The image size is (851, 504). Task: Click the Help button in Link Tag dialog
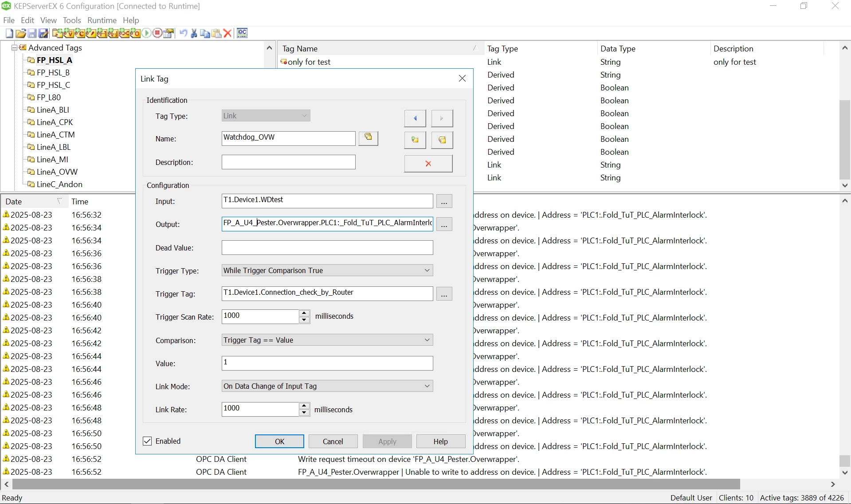[x=441, y=441]
